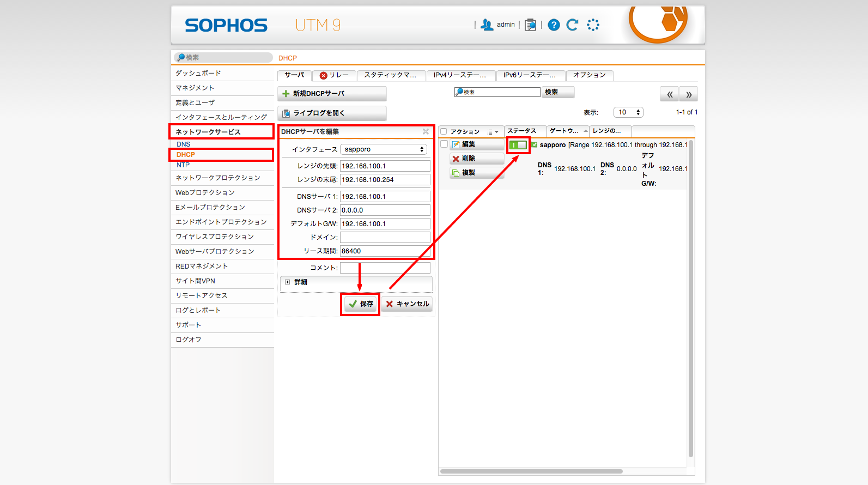Open サイト間VPN in the sidebar
Screen dimensions: 868x485
point(222,281)
